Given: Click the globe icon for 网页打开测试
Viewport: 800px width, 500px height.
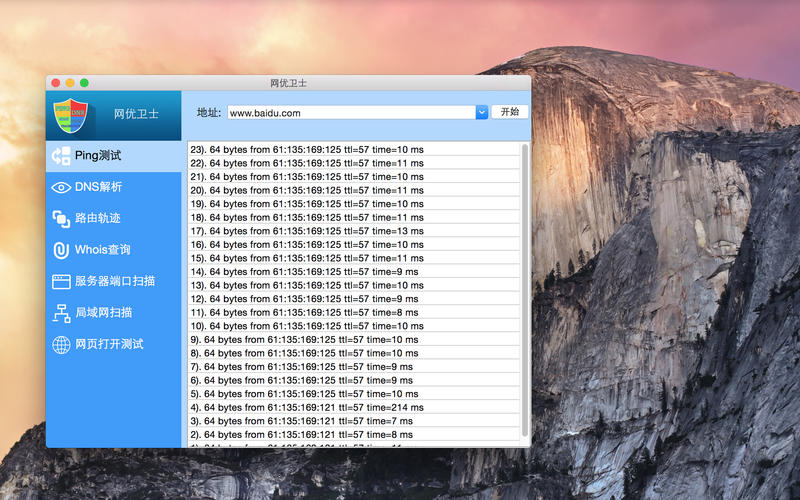Looking at the screenshot, I should [x=61, y=345].
